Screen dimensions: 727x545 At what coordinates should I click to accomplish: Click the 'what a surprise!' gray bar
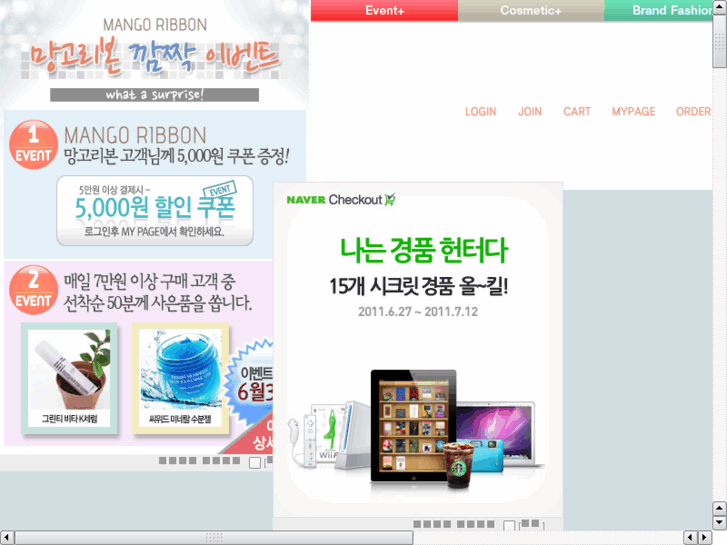154,95
